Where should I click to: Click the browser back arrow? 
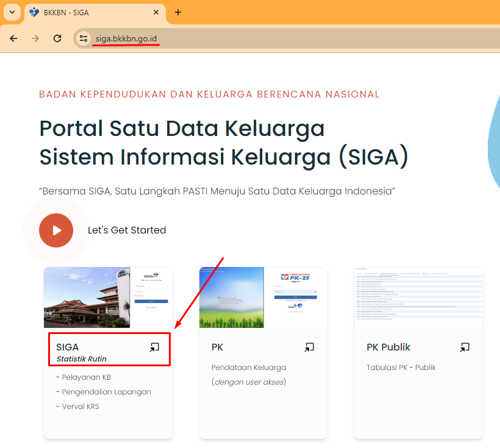click(13, 38)
